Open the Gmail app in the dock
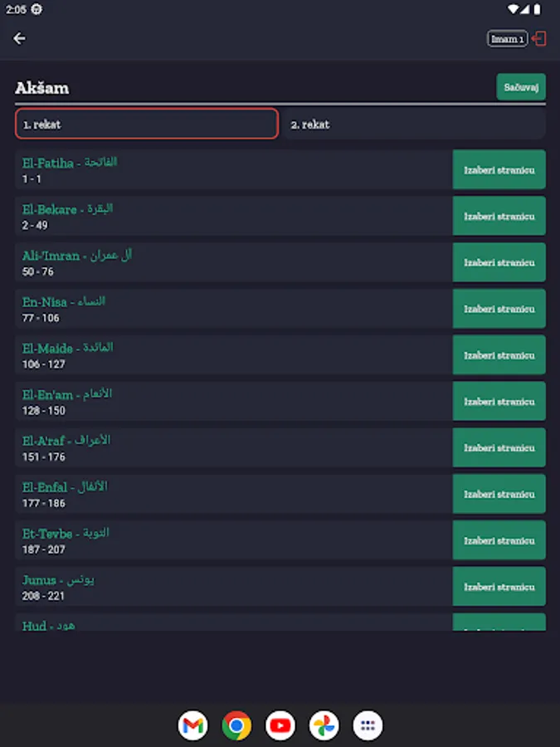Image resolution: width=560 pixels, height=747 pixels. [192, 725]
